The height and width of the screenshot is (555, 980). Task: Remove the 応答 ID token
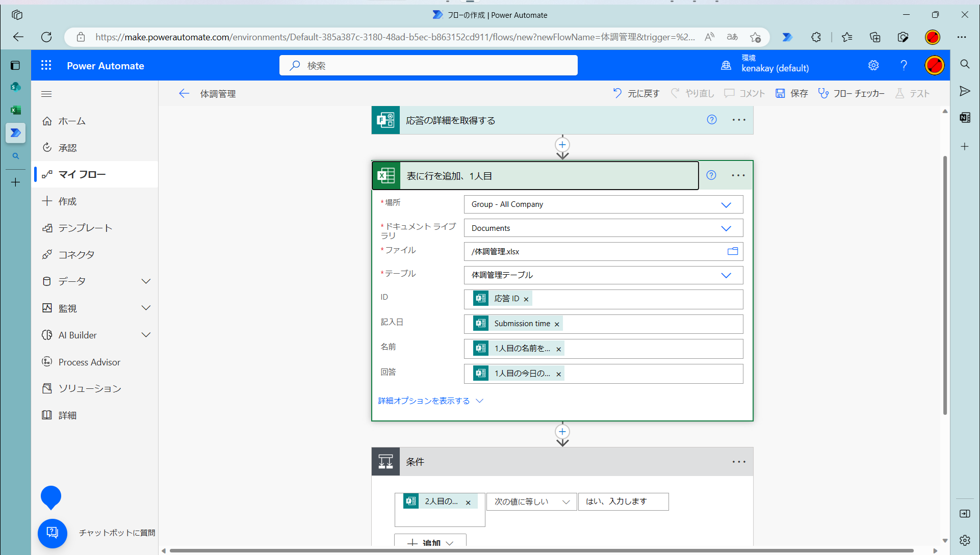[526, 299]
